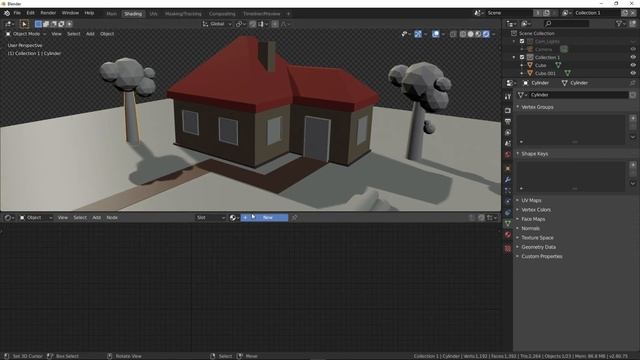Click the new scene icon
Viewport: 640px width, 360px height.
546,13
